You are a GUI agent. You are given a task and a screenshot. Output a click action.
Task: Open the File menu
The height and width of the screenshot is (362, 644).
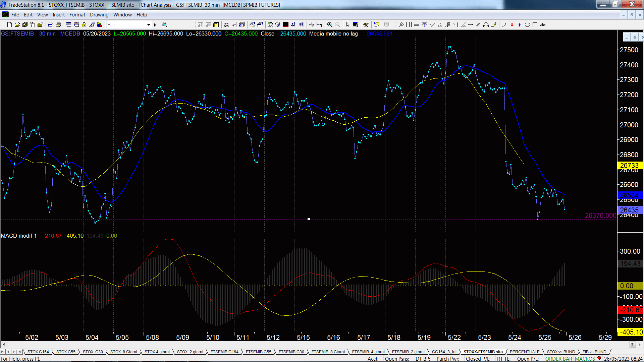(15, 15)
